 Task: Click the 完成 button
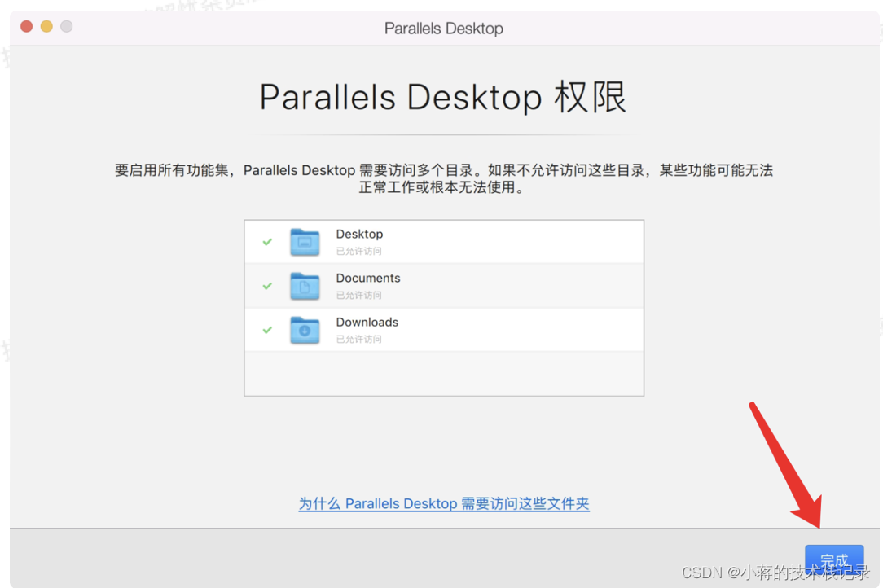coord(834,560)
